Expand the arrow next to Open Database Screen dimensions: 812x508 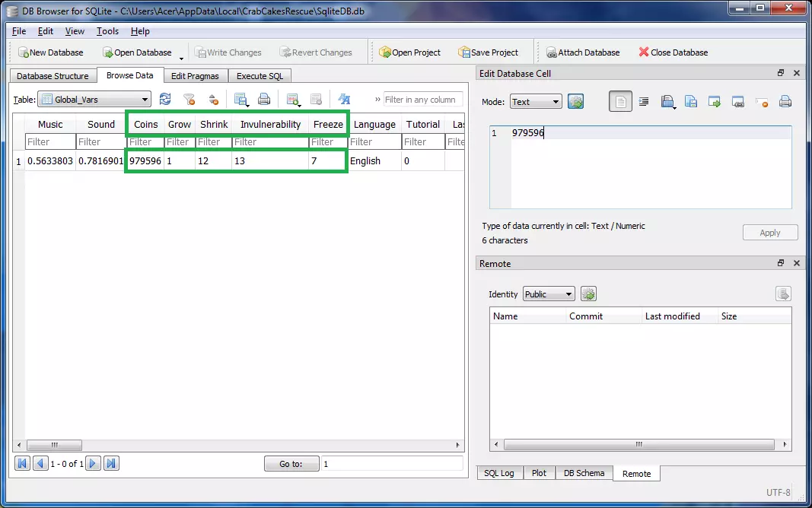tap(181, 58)
